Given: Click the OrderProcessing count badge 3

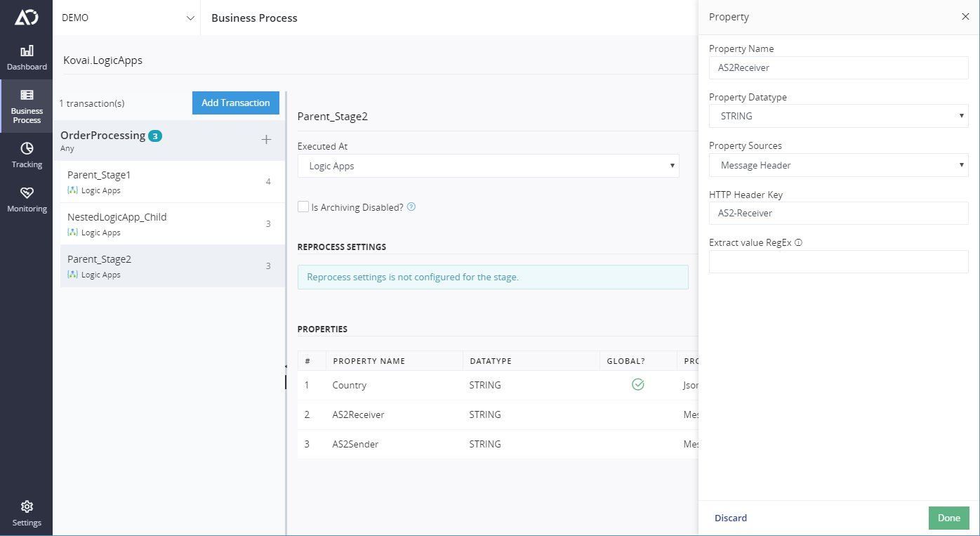Looking at the screenshot, I should click(x=155, y=136).
